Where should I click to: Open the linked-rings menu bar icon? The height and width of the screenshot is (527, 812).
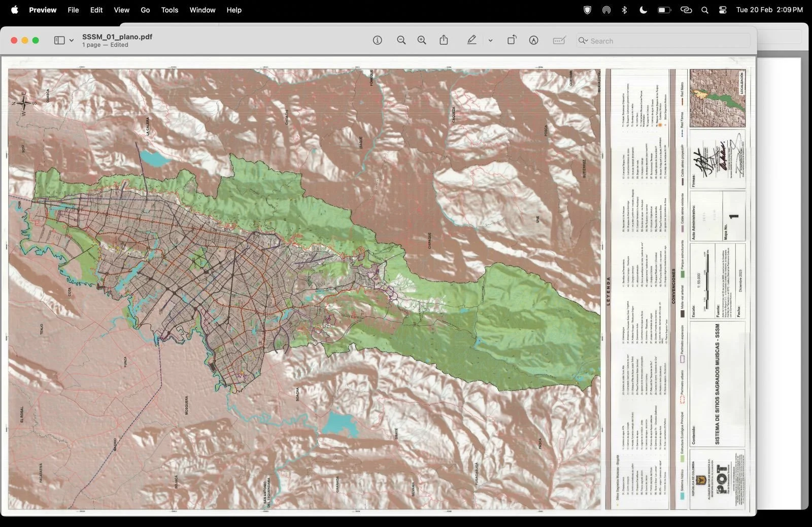pyautogui.click(x=686, y=10)
